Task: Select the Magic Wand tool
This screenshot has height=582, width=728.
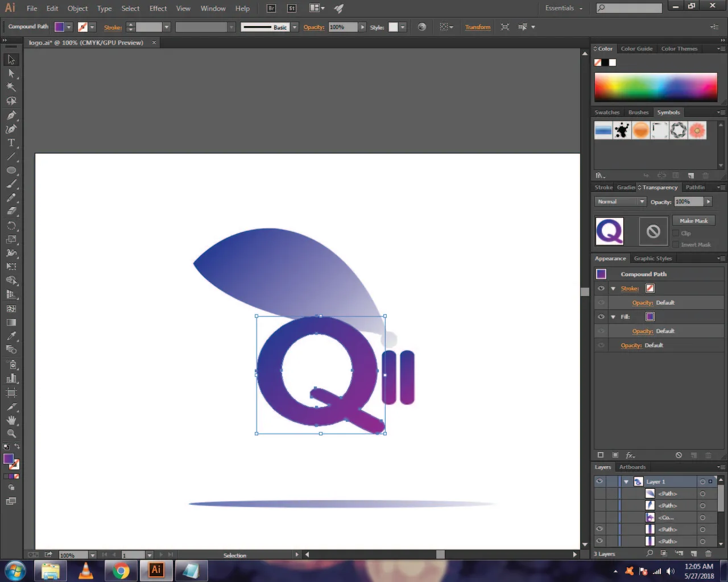Action: click(x=11, y=87)
